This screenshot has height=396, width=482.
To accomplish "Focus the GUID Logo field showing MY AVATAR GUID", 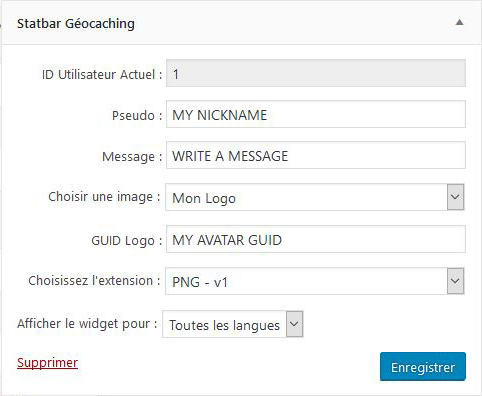I will pyautogui.click(x=316, y=239).
